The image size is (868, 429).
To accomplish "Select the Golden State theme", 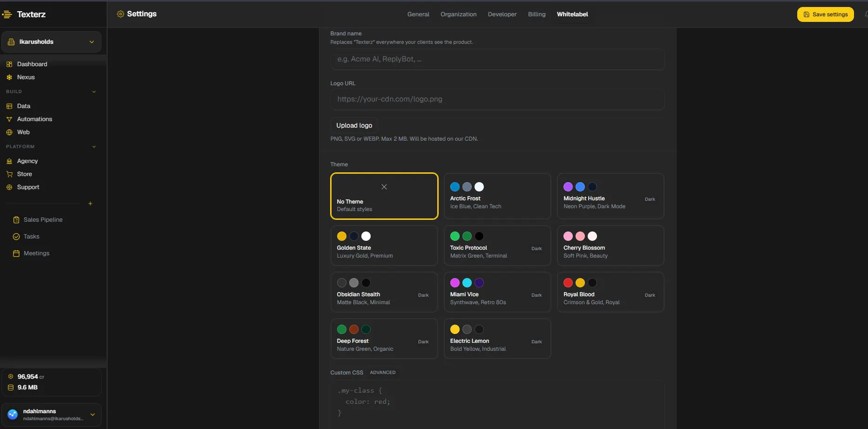I will pos(384,245).
